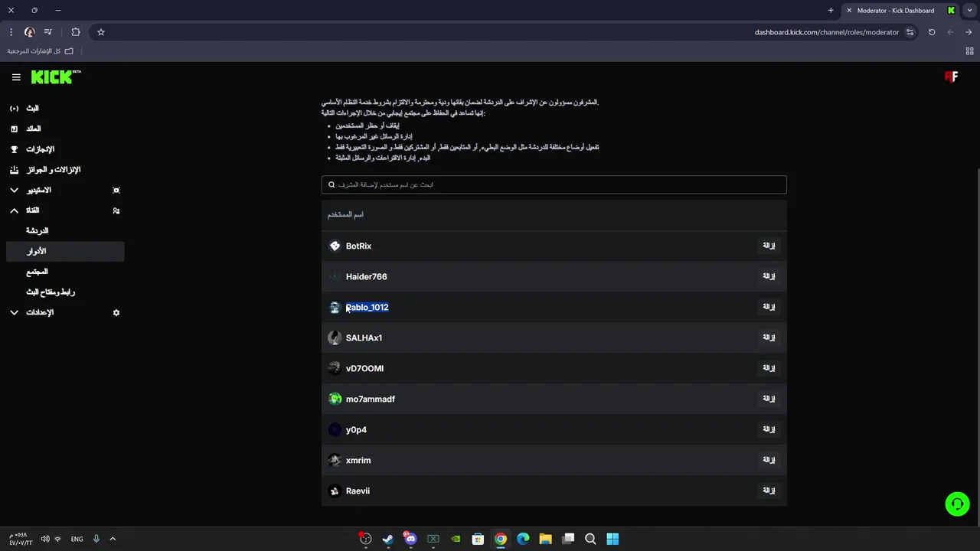
Task: Collapse the channel (القناة) section chevron
Action: [x=14, y=210]
